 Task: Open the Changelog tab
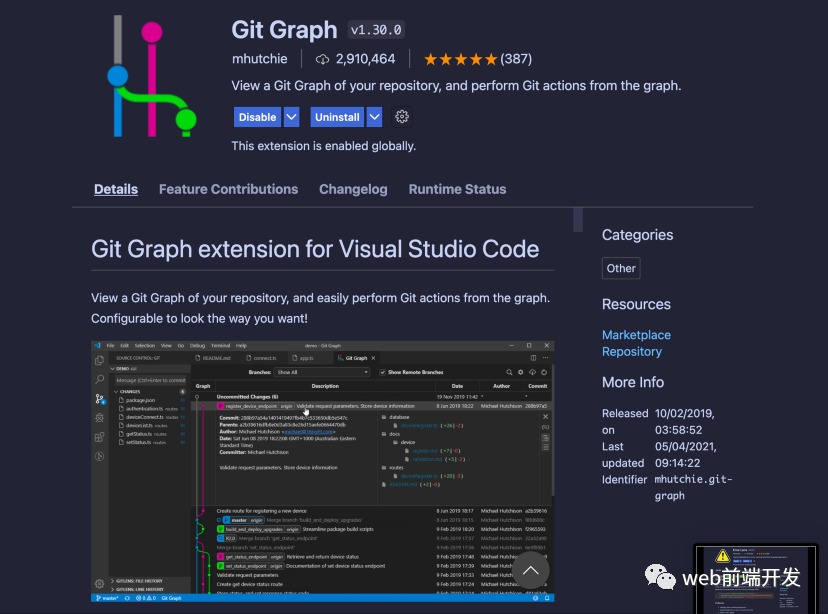click(353, 189)
